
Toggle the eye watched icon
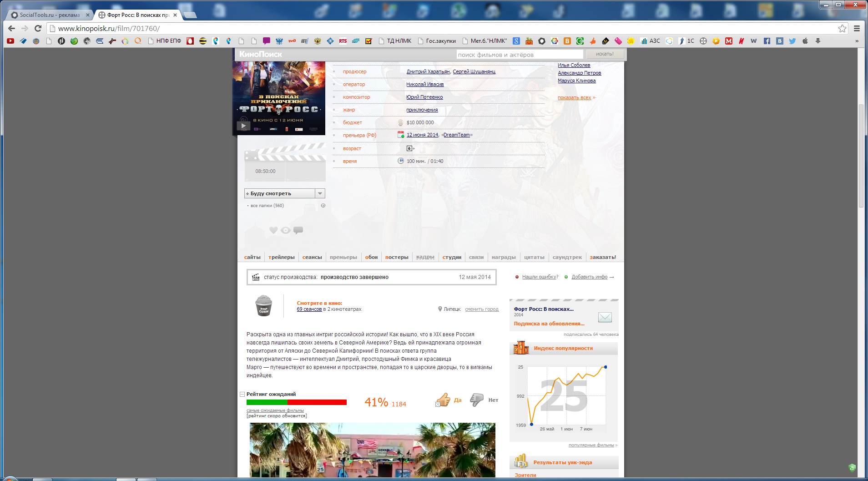click(x=286, y=230)
